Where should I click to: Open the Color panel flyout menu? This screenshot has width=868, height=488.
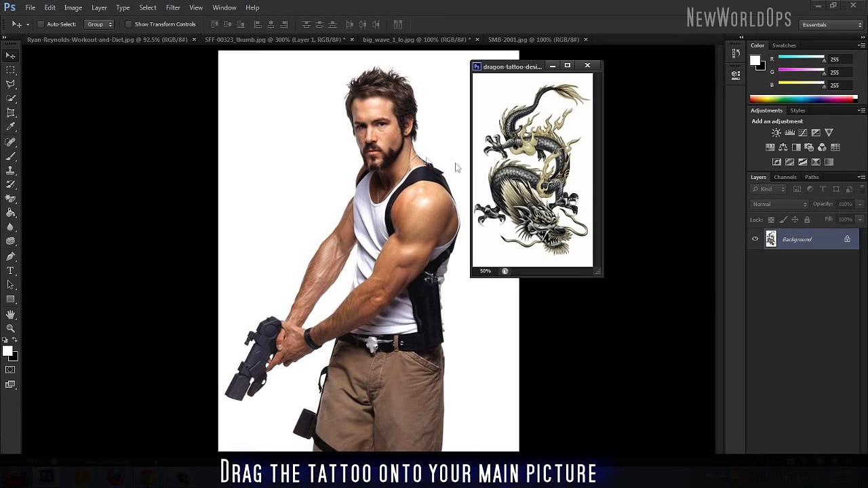point(861,45)
